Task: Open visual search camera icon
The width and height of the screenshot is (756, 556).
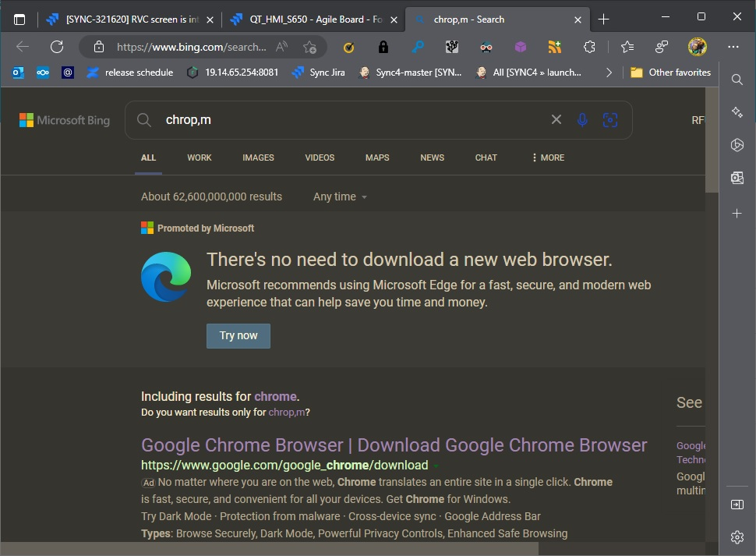Action: (x=610, y=119)
